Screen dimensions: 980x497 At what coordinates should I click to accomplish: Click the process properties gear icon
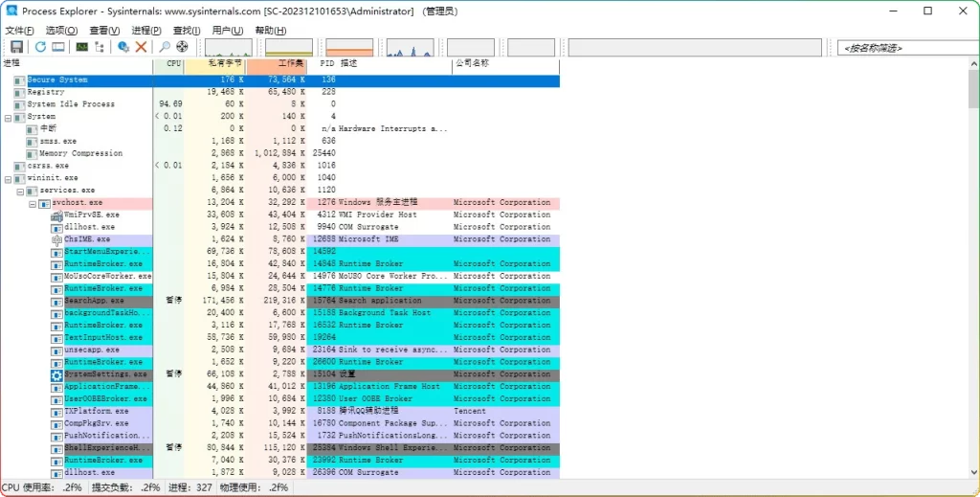[x=123, y=47]
